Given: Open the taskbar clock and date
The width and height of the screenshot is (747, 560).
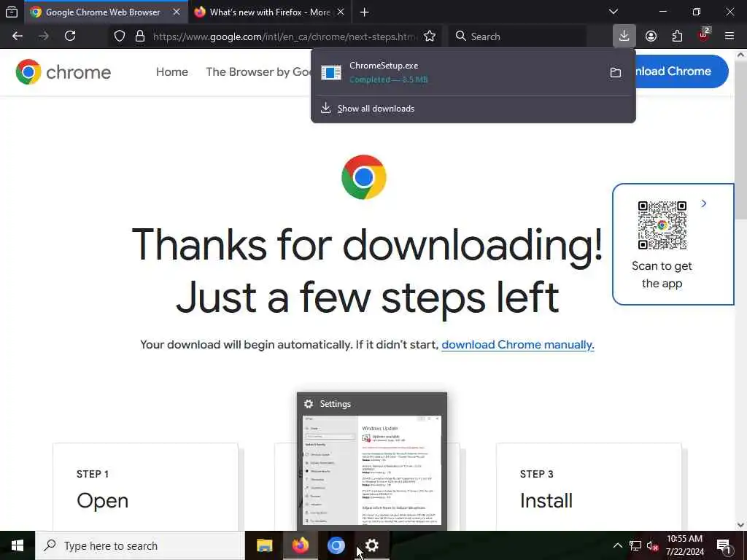Looking at the screenshot, I should pyautogui.click(x=684, y=545).
